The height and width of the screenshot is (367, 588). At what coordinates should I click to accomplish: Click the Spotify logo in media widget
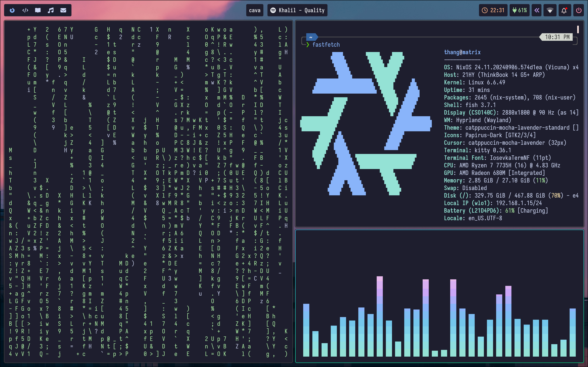click(x=273, y=10)
